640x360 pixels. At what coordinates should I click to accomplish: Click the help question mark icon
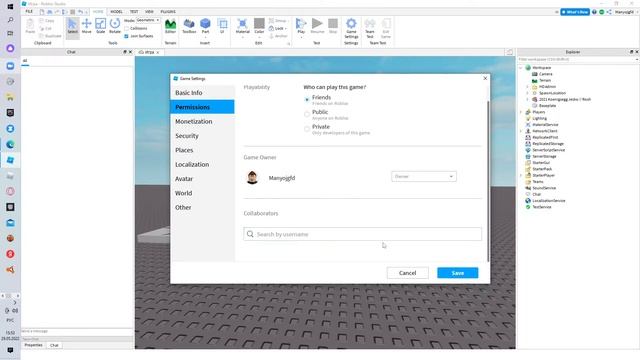point(594,12)
